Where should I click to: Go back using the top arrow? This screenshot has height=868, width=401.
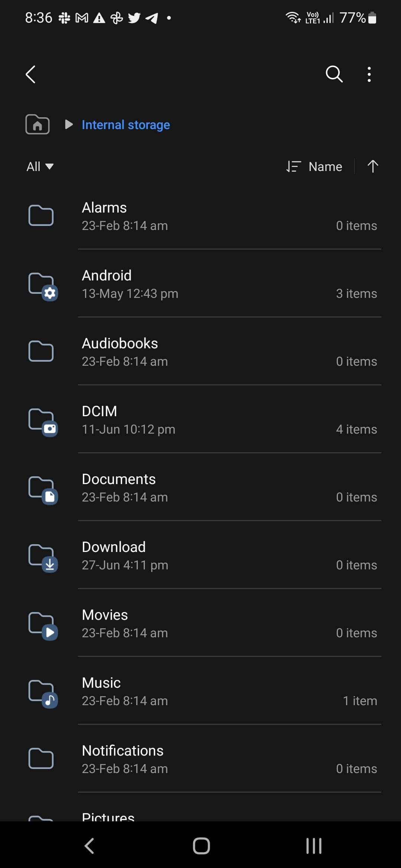point(31,74)
